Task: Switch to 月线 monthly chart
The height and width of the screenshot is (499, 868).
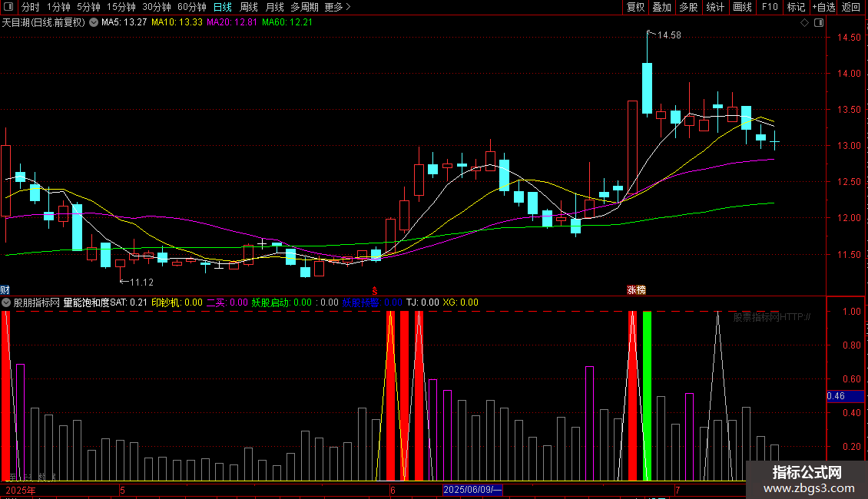Action: 274,7
